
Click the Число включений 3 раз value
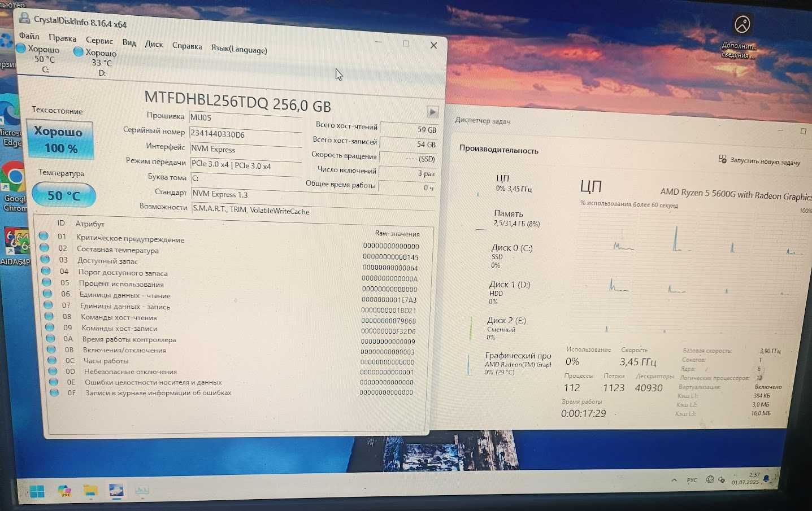point(408,173)
